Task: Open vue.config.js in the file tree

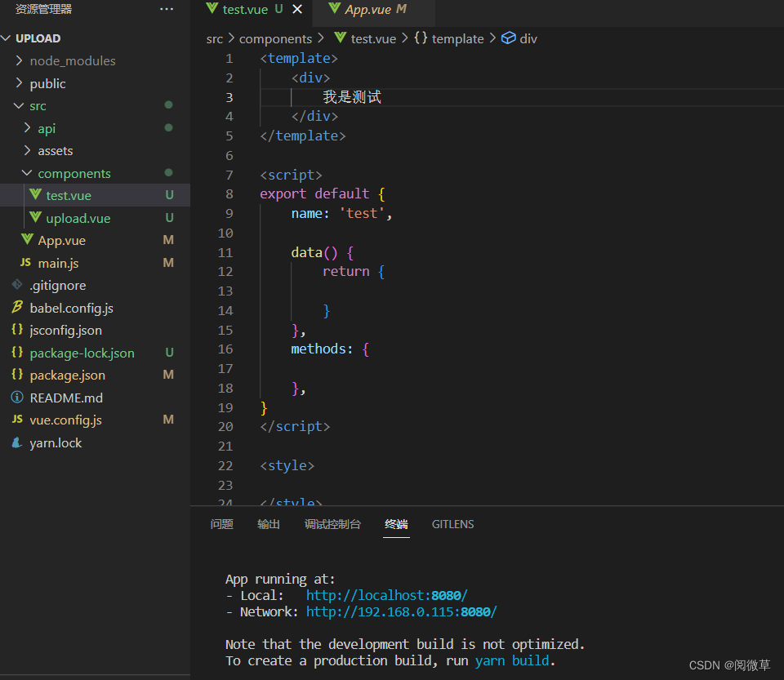Action: tap(65, 420)
